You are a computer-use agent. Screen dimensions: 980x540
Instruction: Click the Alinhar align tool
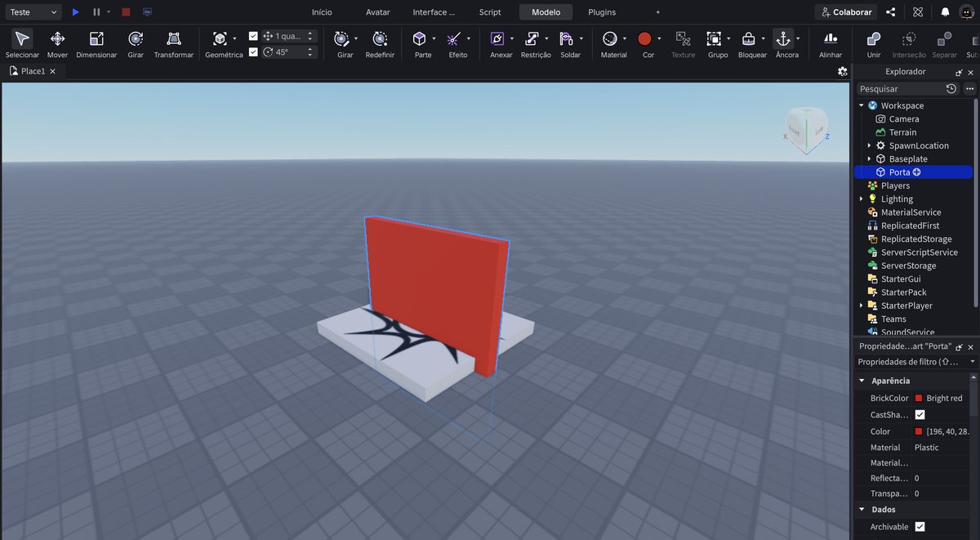point(831,39)
